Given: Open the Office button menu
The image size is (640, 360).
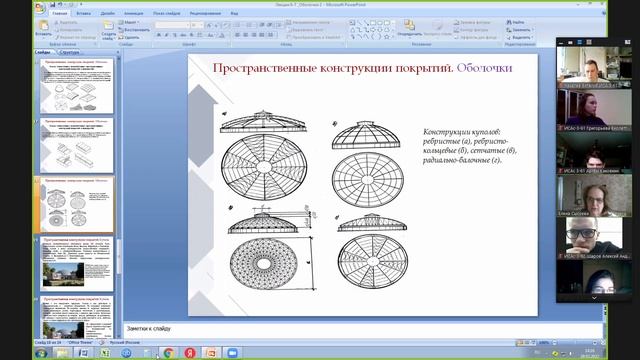Looking at the screenshot, I should click(40, 8).
